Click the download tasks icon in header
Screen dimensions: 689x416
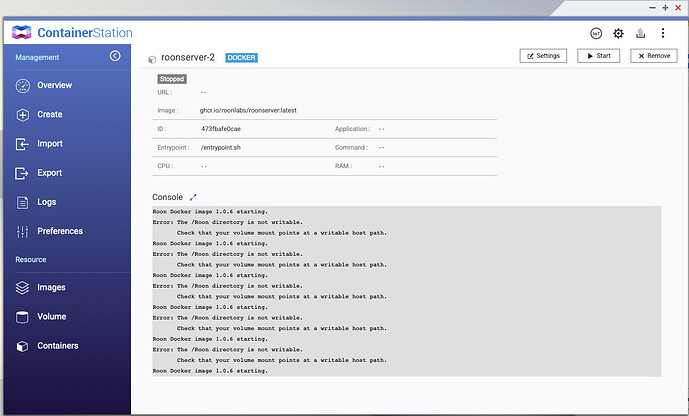click(641, 33)
